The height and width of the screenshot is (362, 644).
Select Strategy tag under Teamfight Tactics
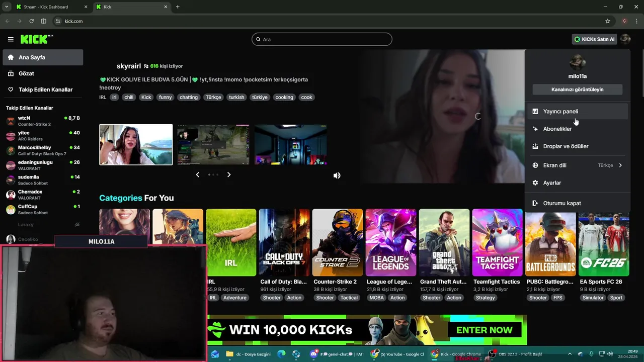pos(486,298)
